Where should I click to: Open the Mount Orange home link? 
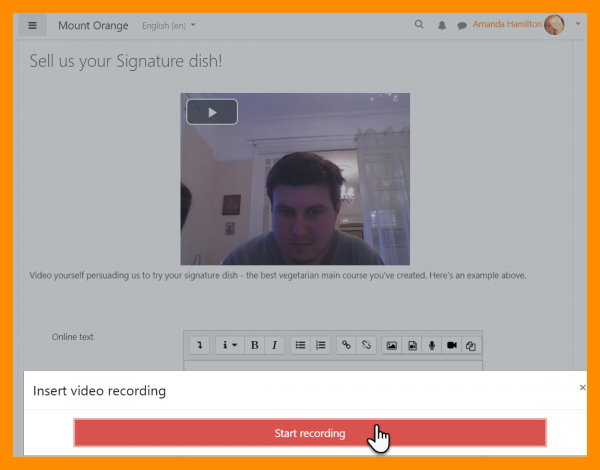click(x=93, y=25)
